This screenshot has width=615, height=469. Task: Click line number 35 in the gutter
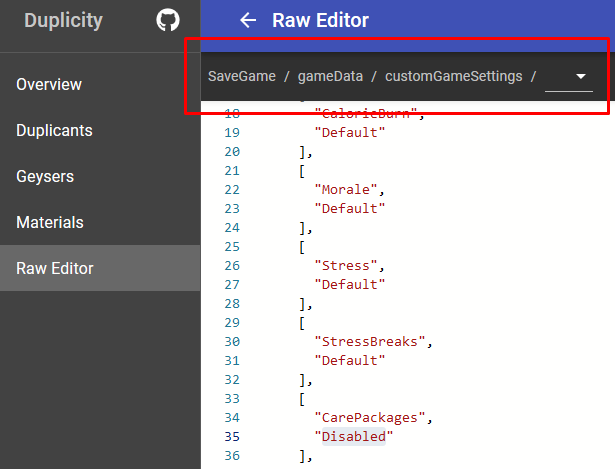[x=232, y=436]
